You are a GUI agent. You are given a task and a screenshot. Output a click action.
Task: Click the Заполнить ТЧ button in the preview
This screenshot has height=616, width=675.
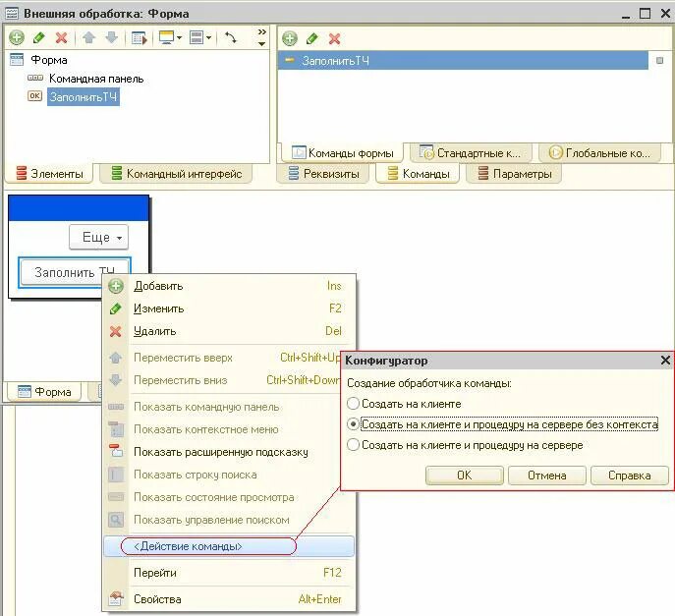pos(75,272)
